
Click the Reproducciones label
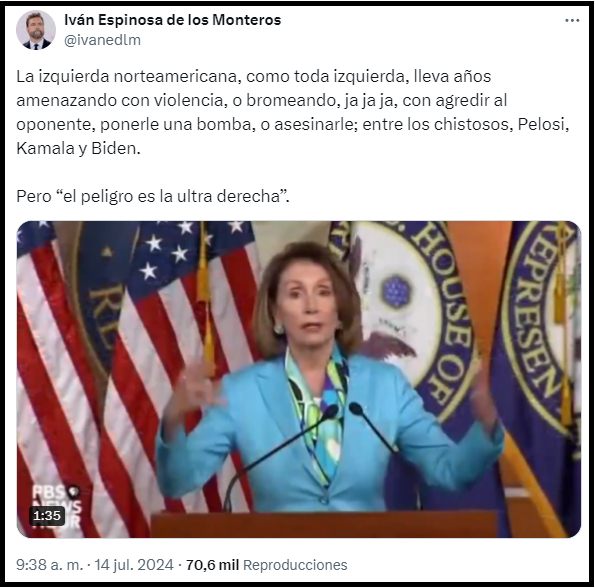(295, 565)
